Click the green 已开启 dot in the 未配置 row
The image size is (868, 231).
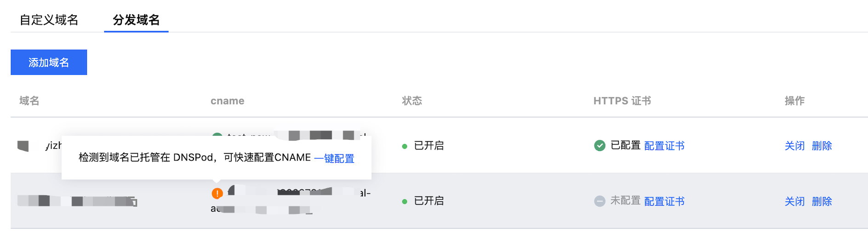pyautogui.click(x=405, y=202)
